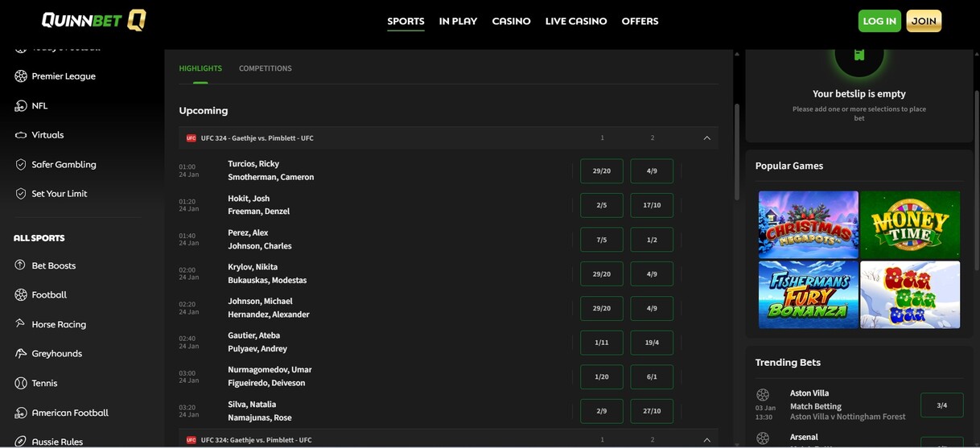The image size is (980, 448).
Task: Select 2/5 odds for Hokit, Josh
Action: (x=602, y=205)
